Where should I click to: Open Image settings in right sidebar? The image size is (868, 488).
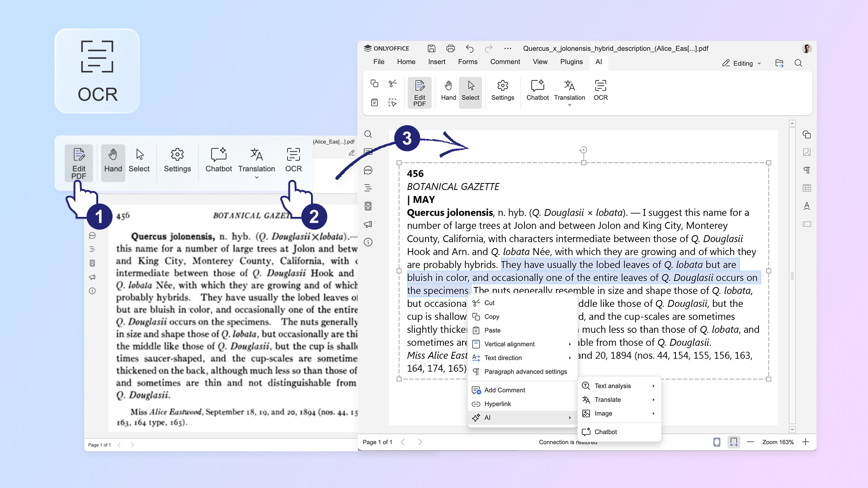pos(807,152)
